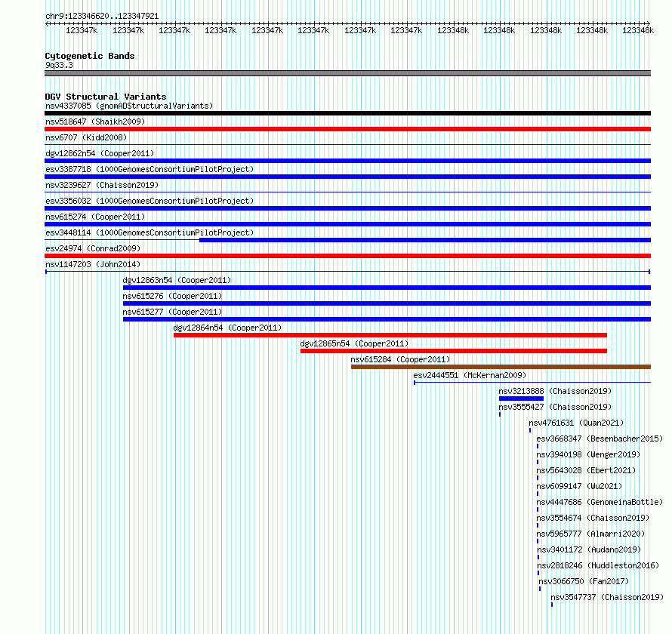Select esv3668347 (Besenbacher2015) label
Screen dimensions: 672x634
(600, 439)
